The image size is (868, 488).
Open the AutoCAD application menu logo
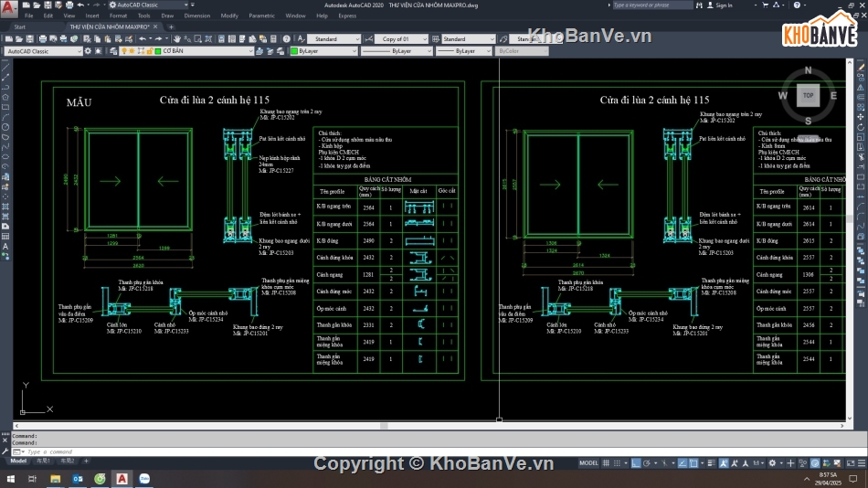click(9, 7)
